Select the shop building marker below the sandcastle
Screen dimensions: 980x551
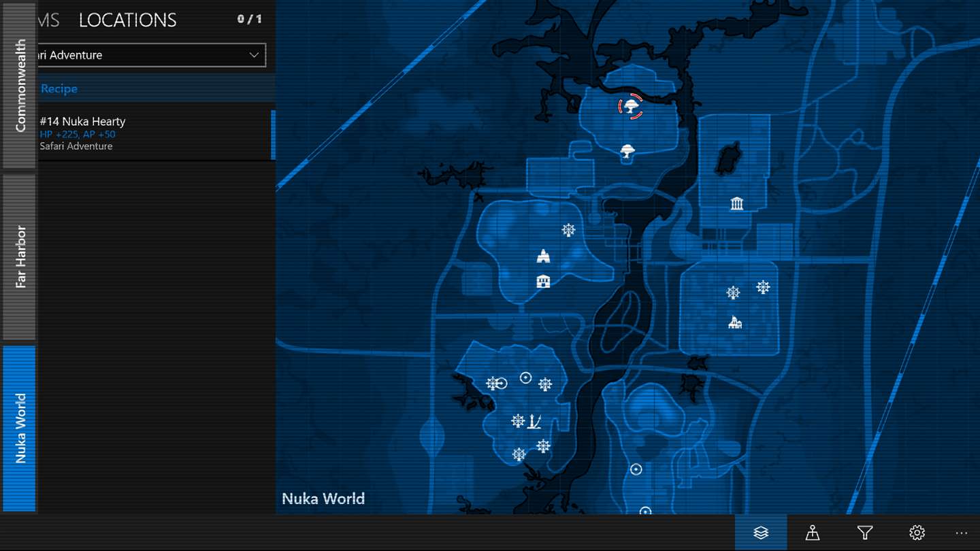pyautogui.click(x=543, y=280)
